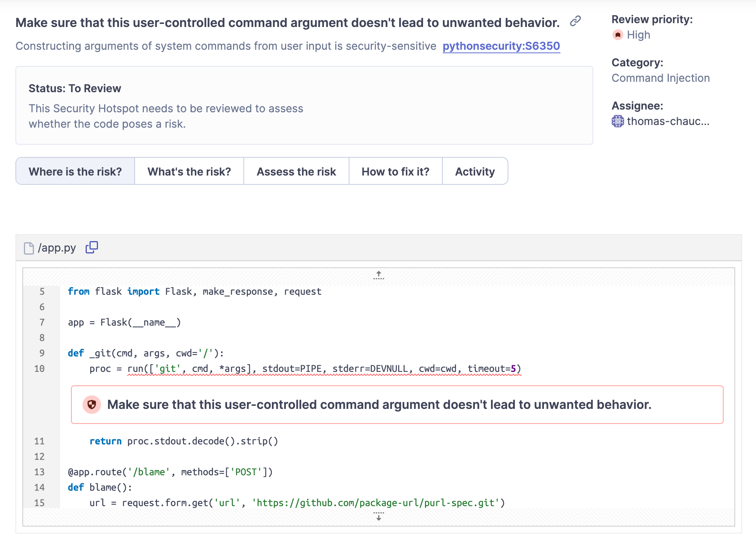Image resolution: width=756 pixels, height=547 pixels.
Task: Open the Assess the risk tab
Action: point(296,171)
